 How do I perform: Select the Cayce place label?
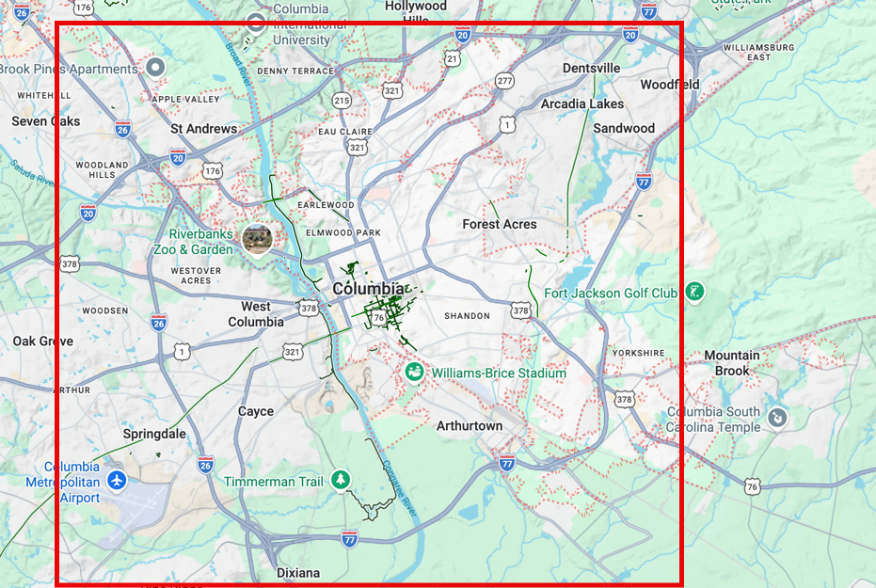pyautogui.click(x=256, y=411)
